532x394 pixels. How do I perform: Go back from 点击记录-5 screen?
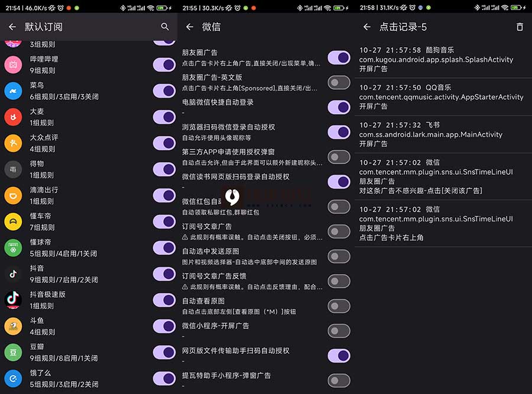366,27
